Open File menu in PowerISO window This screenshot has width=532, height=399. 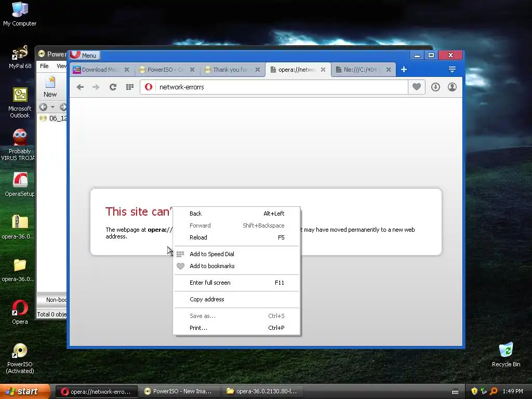click(45, 66)
